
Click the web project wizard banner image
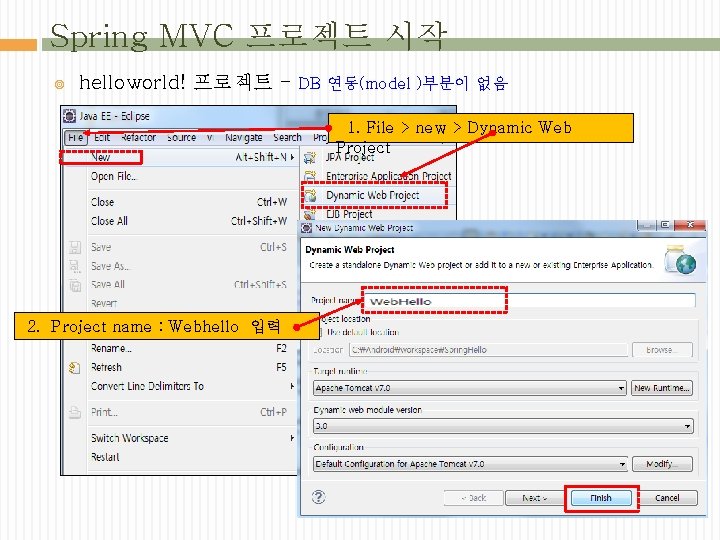pyautogui.click(x=681, y=260)
